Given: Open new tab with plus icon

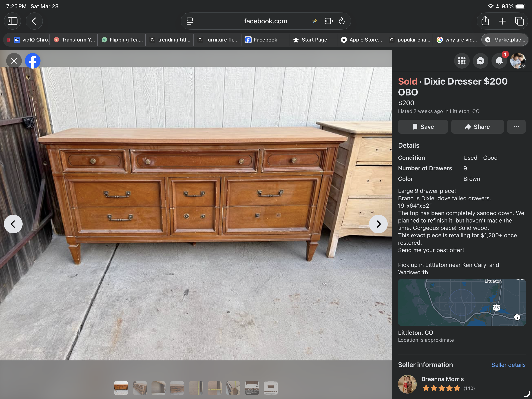Looking at the screenshot, I should [x=502, y=21].
